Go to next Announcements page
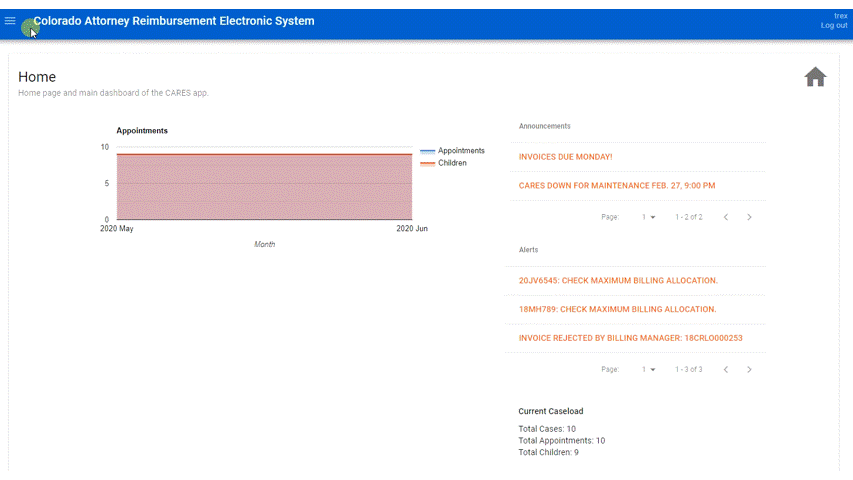Screen dimensions: 853x480 point(749,217)
